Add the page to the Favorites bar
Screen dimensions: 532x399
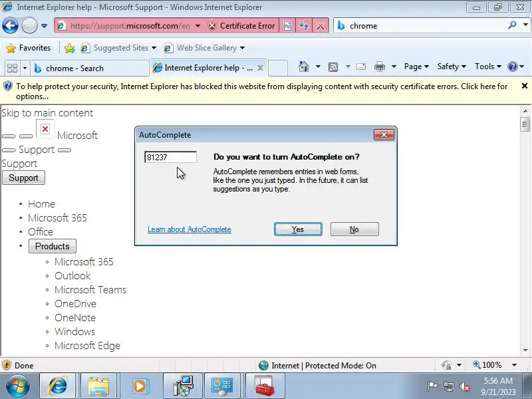pyautogui.click(x=70, y=48)
